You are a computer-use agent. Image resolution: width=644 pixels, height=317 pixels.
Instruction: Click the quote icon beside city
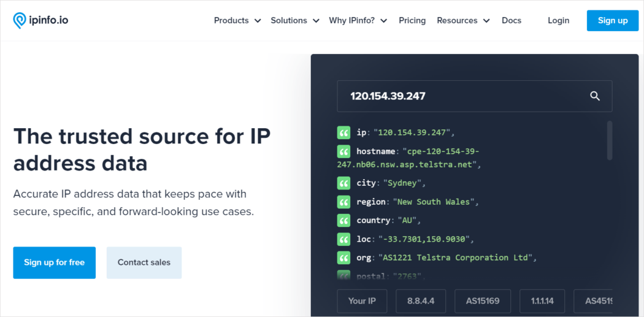[x=343, y=183]
